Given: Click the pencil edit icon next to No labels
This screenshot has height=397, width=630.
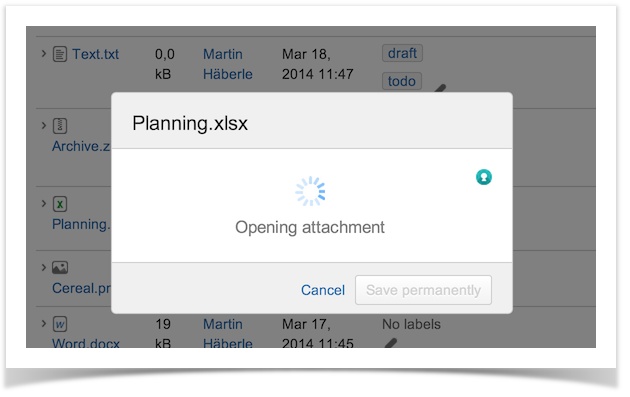Looking at the screenshot, I should click(391, 343).
